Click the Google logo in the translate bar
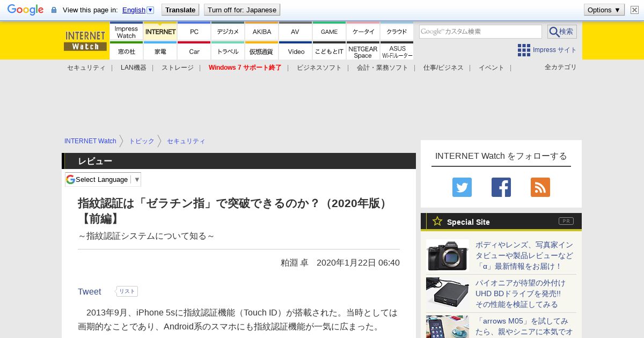The image size is (644, 338). (x=25, y=10)
